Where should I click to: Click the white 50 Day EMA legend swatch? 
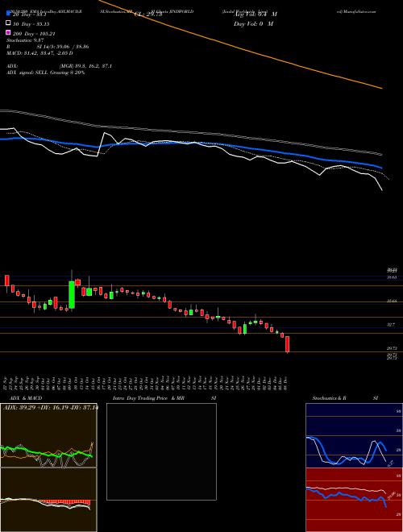(x=8, y=23)
